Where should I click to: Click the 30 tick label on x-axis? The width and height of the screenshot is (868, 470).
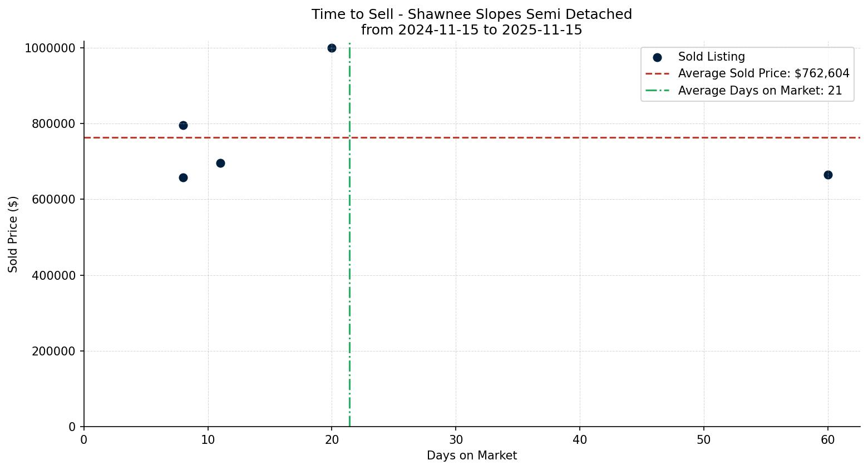pyautogui.click(x=456, y=439)
